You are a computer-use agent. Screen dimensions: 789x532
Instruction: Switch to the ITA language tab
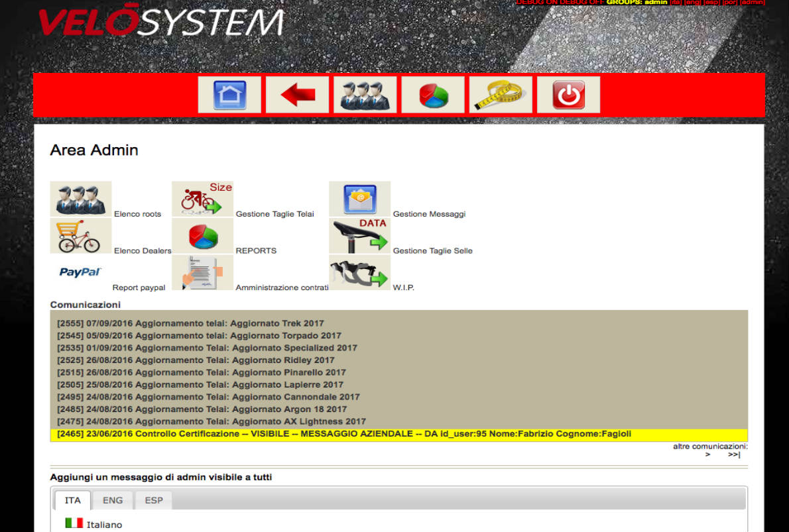pos(72,500)
